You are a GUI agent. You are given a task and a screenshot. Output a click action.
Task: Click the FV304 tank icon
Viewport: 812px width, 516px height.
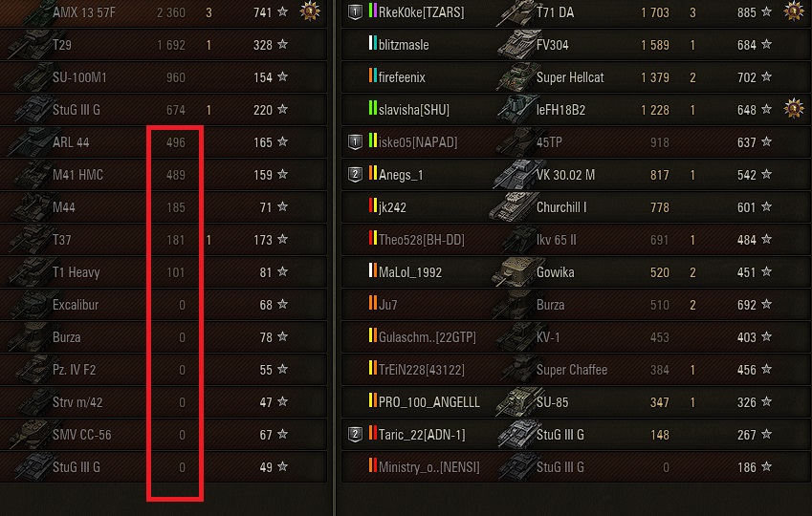[x=516, y=44]
